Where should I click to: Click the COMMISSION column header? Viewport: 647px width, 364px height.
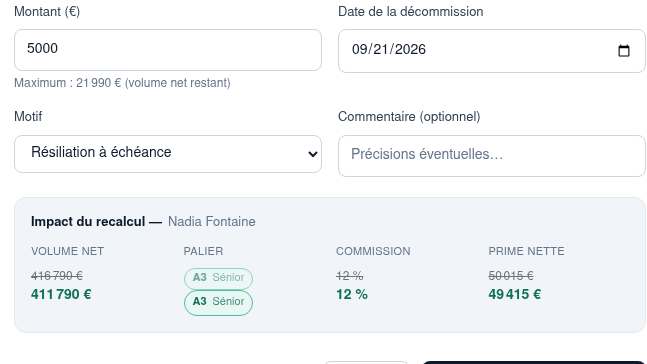373,251
